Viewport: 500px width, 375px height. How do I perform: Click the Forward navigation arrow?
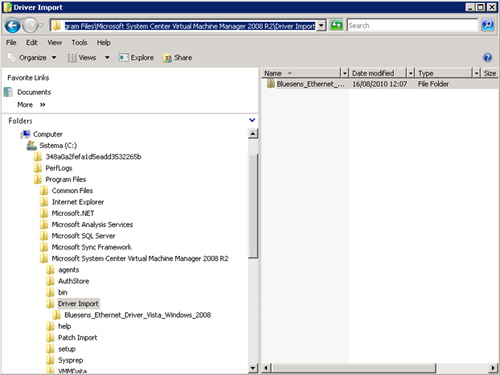(x=30, y=26)
